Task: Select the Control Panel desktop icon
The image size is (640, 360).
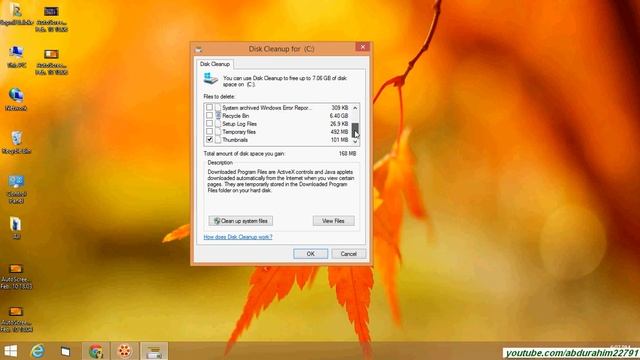Action: 16,189
